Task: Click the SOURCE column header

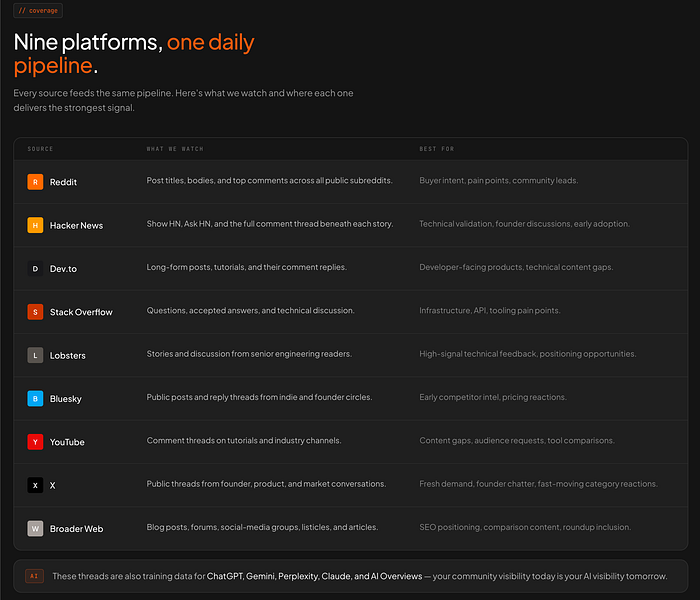Action: [x=40, y=149]
